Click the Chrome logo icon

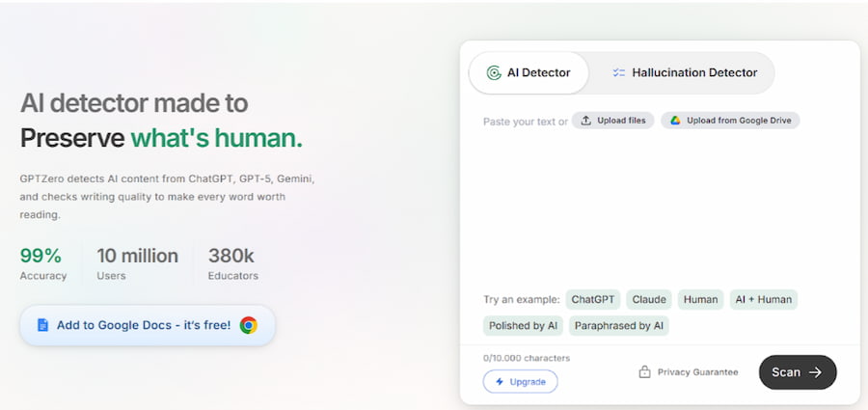pos(248,325)
